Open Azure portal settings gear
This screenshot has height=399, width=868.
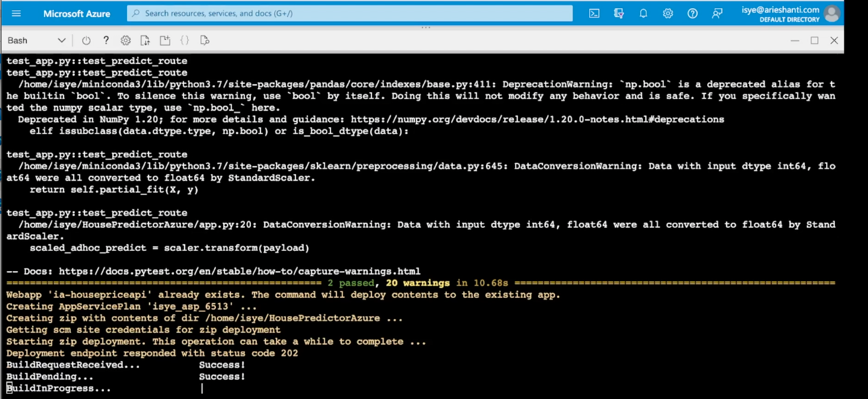668,13
